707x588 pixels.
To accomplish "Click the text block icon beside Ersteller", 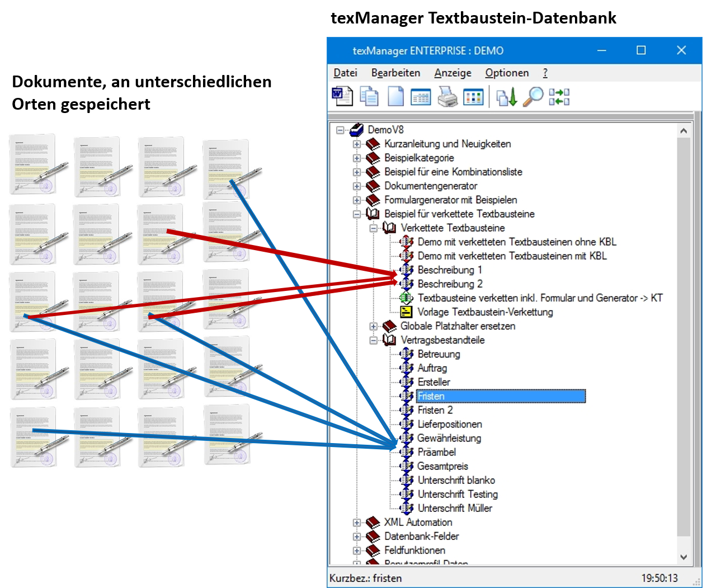I will (x=407, y=382).
